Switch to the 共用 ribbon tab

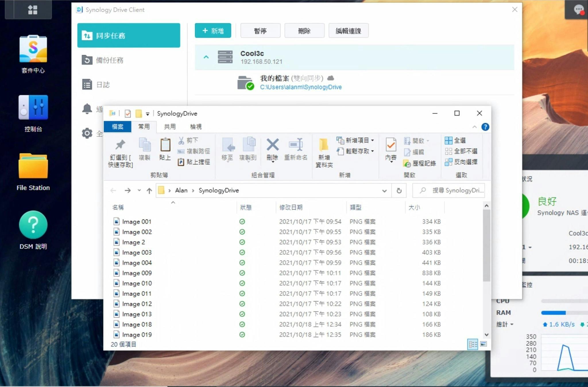[x=170, y=127]
